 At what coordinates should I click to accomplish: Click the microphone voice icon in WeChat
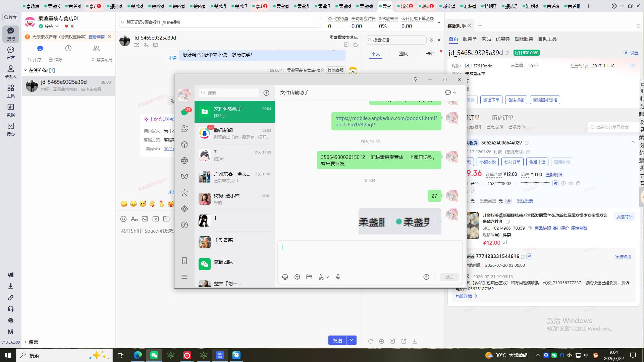click(338, 277)
